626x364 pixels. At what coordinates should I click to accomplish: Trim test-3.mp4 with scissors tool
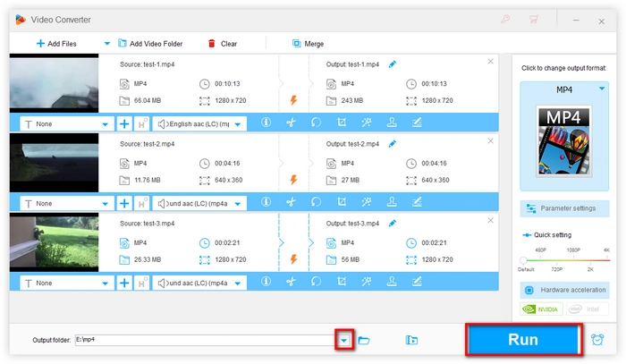(x=291, y=282)
